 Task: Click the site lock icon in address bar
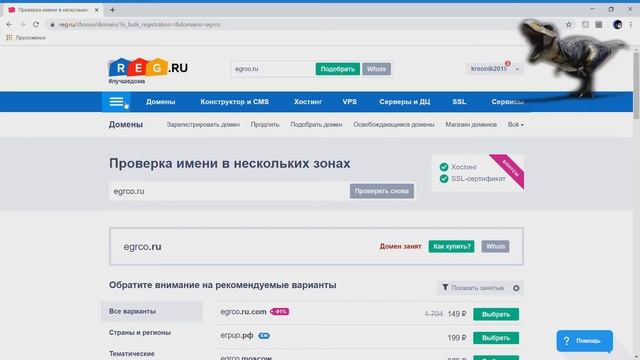[x=52, y=24]
